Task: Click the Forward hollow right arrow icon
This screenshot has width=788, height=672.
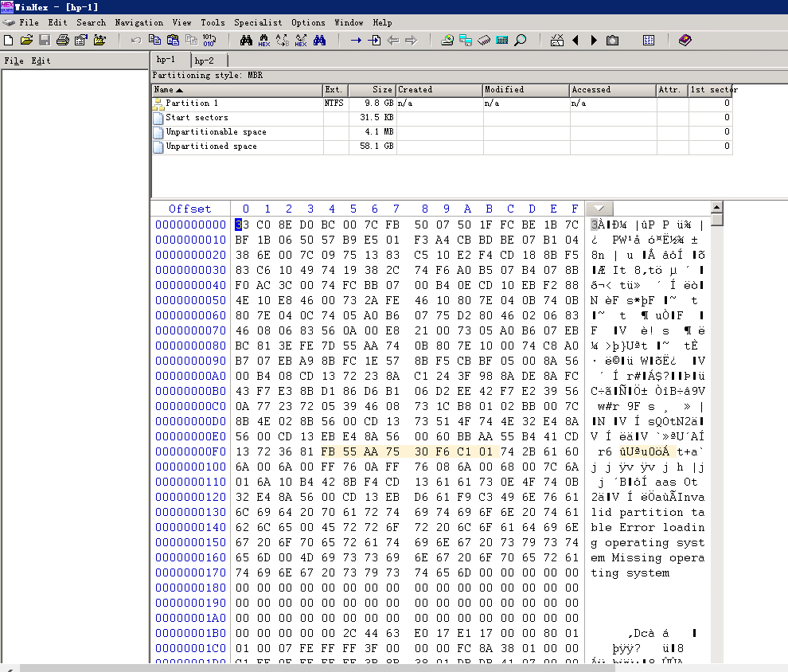Action: tap(411, 41)
